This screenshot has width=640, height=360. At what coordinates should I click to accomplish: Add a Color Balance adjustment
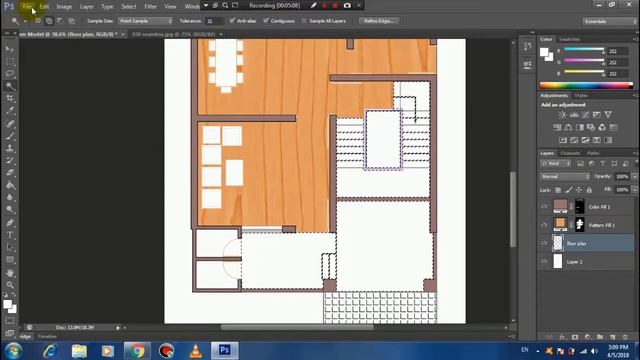(568, 127)
